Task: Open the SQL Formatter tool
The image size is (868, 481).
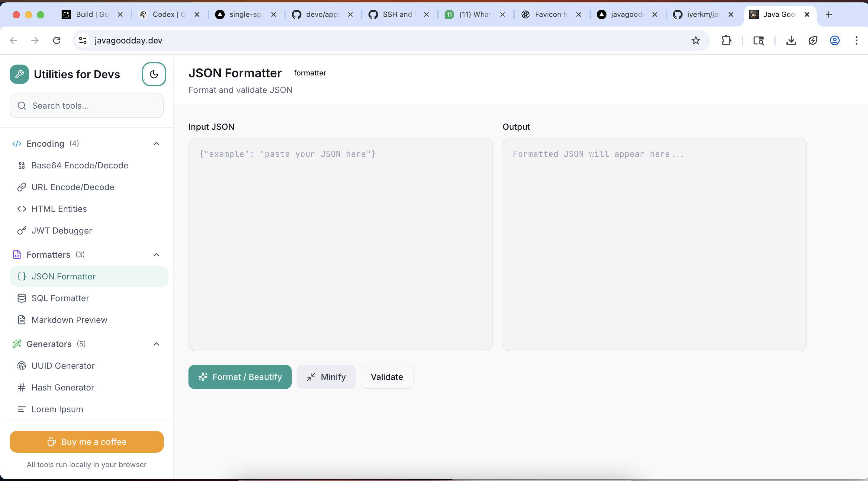Action: coord(89,298)
